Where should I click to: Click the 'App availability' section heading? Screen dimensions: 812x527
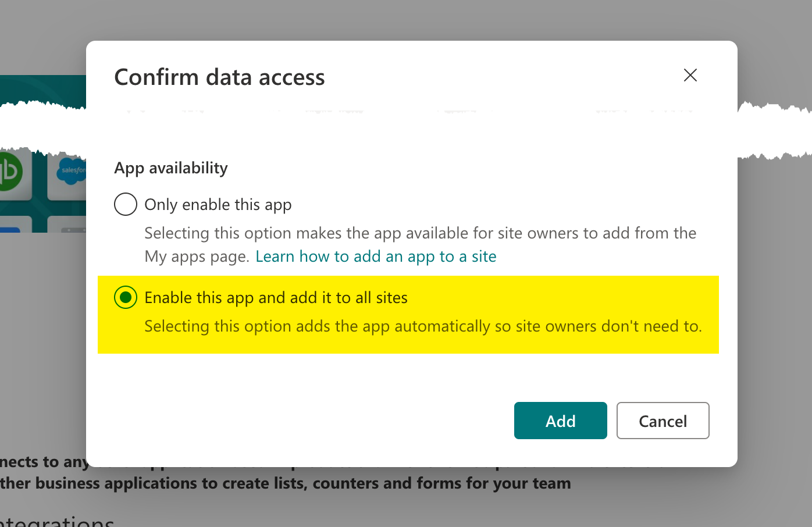pyautogui.click(x=171, y=168)
